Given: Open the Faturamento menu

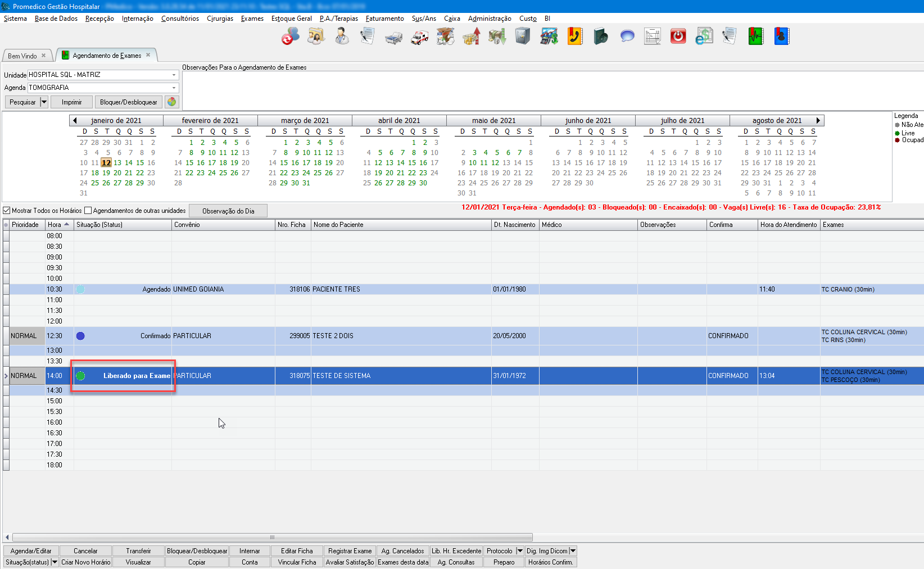Looking at the screenshot, I should coord(384,19).
